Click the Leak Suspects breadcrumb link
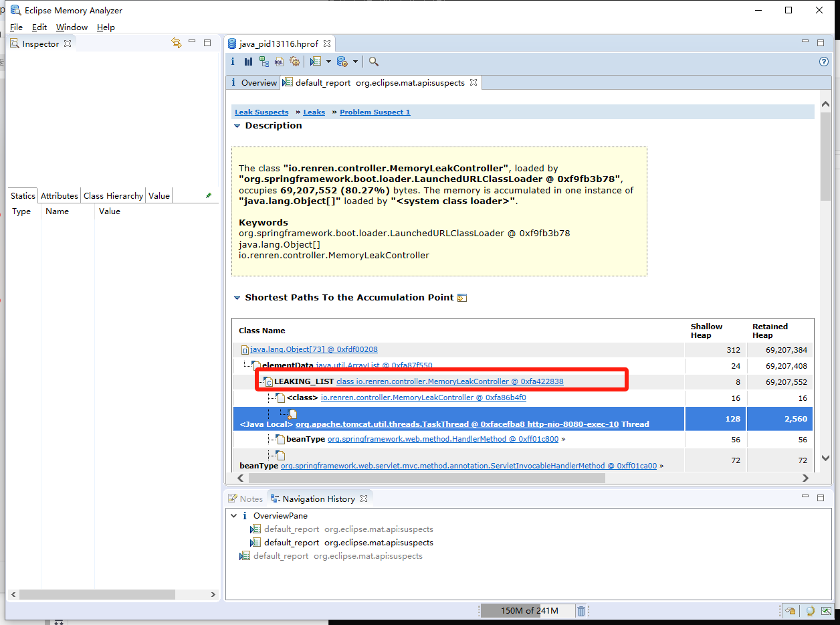The image size is (840, 625). pos(261,112)
